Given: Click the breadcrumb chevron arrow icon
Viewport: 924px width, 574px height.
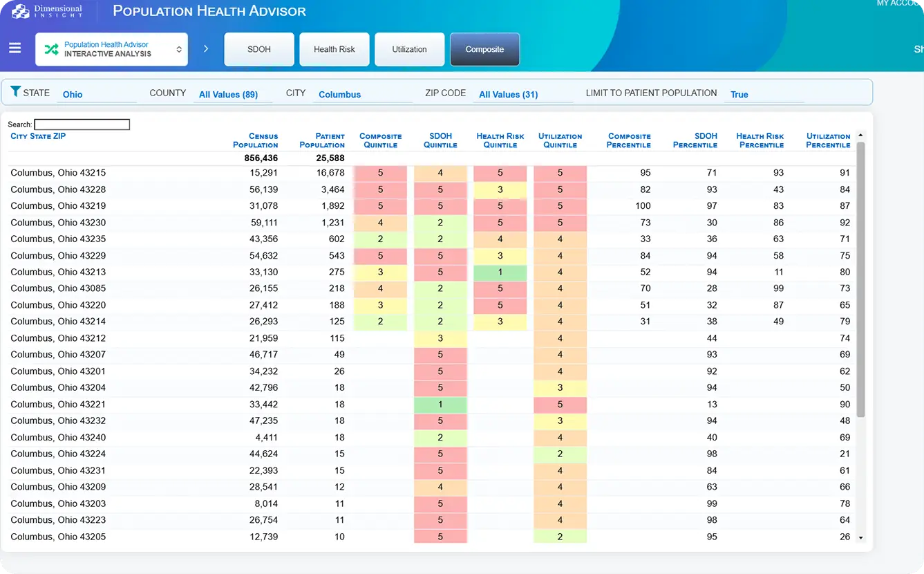Looking at the screenshot, I should coord(206,49).
